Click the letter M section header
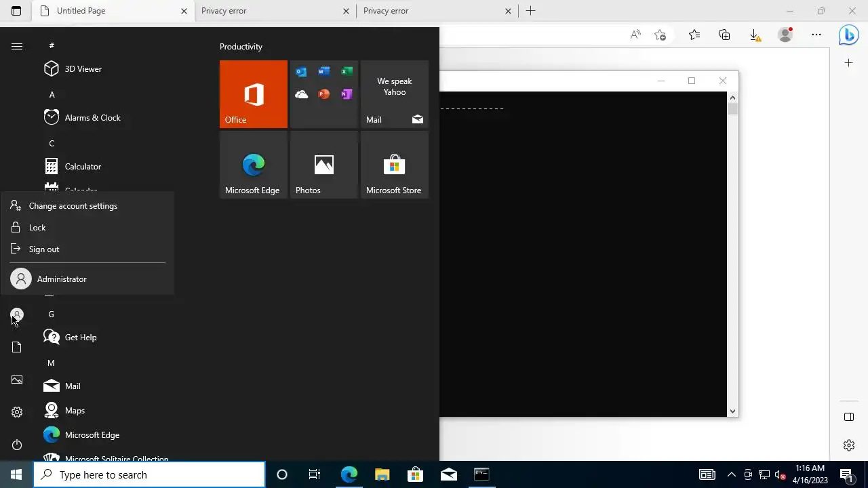The height and width of the screenshot is (488, 868). click(51, 363)
